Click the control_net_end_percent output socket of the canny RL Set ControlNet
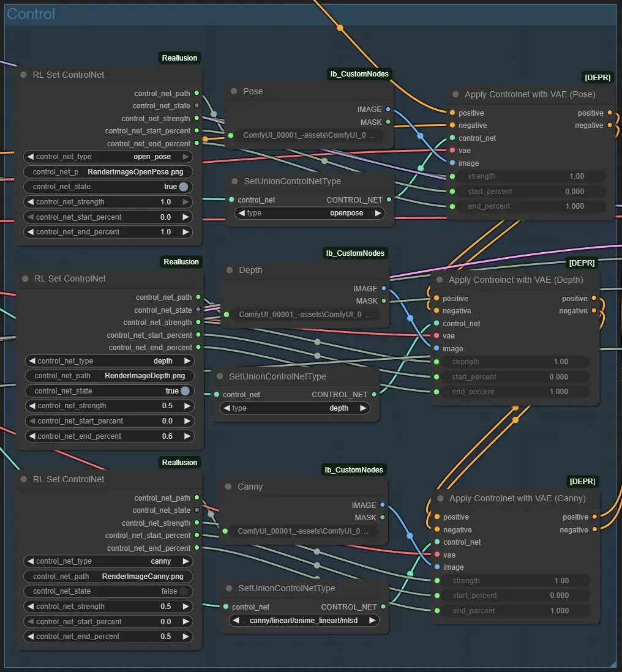 (x=197, y=548)
